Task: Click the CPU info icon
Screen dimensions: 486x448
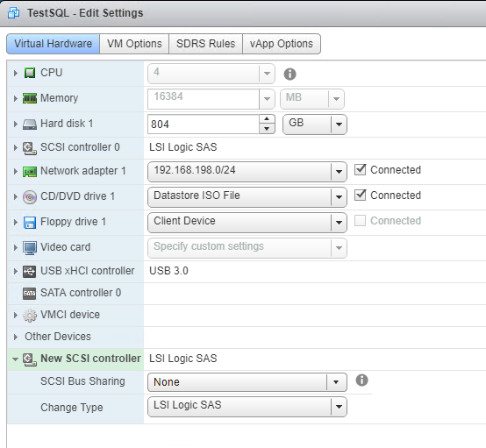Action: click(289, 74)
